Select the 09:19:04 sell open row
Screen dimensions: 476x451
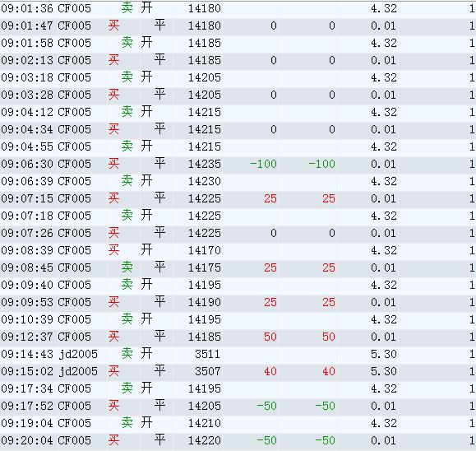(x=238, y=423)
